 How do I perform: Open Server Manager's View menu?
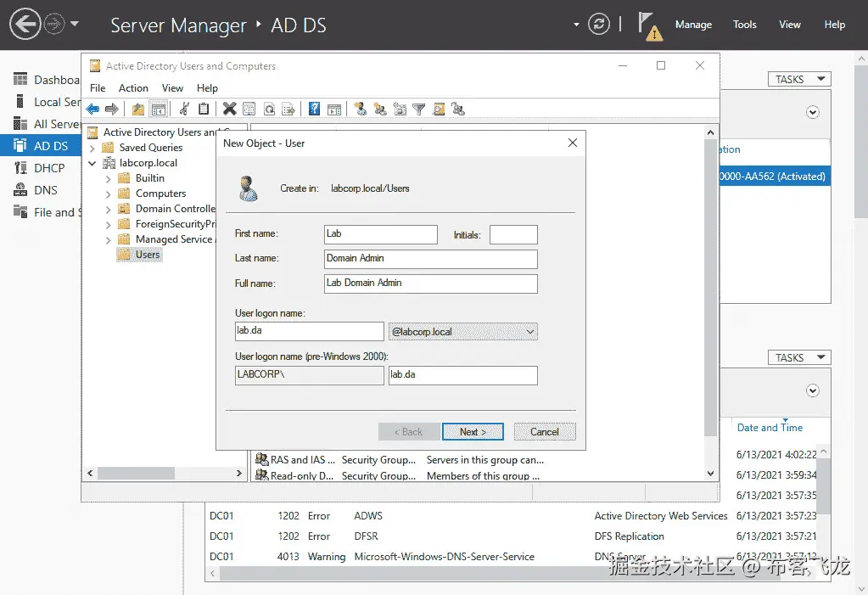pyautogui.click(x=789, y=25)
